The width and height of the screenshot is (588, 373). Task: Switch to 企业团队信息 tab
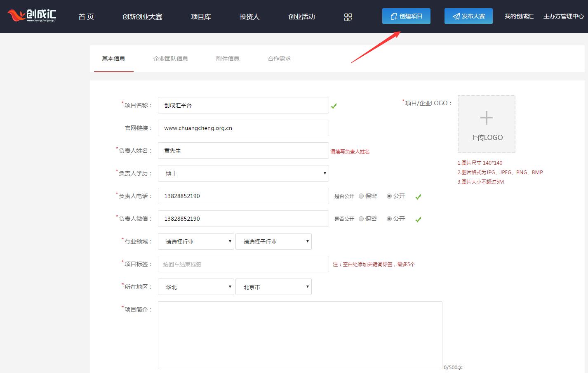(x=170, y=59)
